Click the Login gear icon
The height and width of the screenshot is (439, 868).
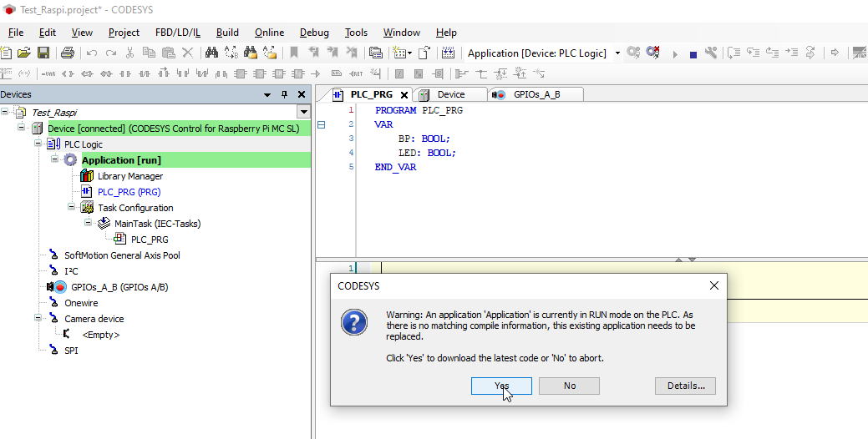(633, 53)
